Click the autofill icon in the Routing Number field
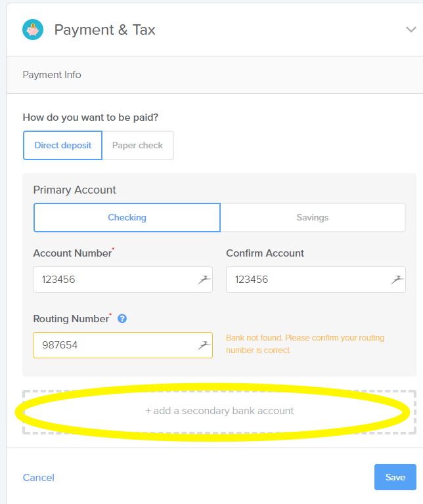Screen dimensions: 423x504 [x=204, y=345]
